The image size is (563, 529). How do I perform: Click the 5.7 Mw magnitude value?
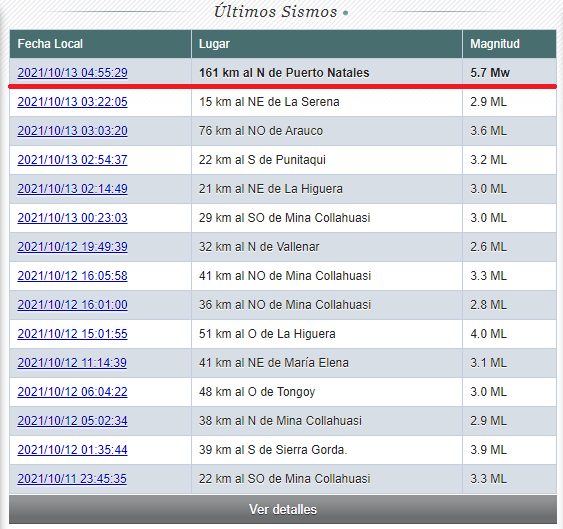490,73
